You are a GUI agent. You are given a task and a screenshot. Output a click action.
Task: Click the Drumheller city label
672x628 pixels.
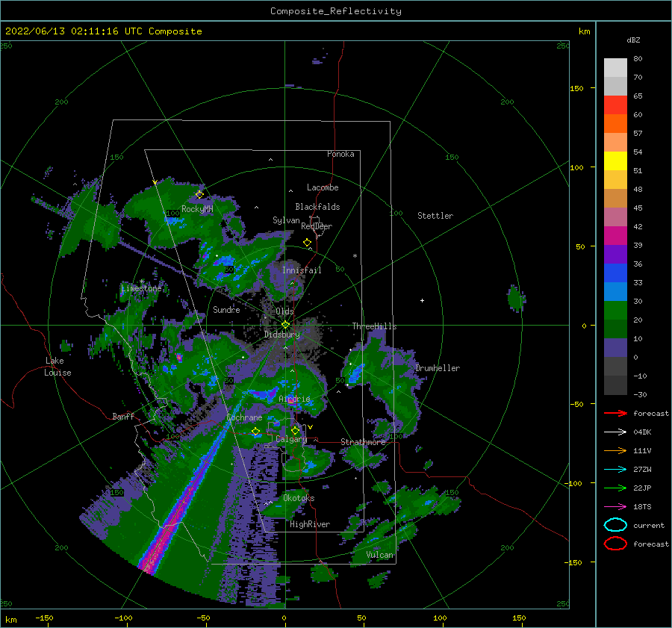(x=438, y=368)
